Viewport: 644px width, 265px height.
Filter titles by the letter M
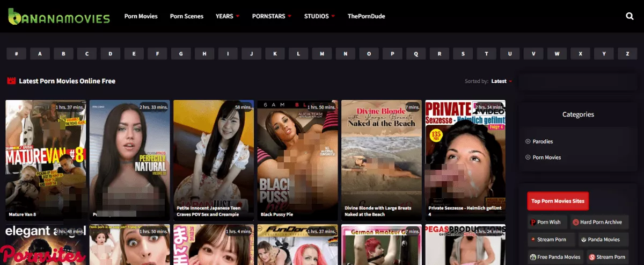[x=322, y=54]
